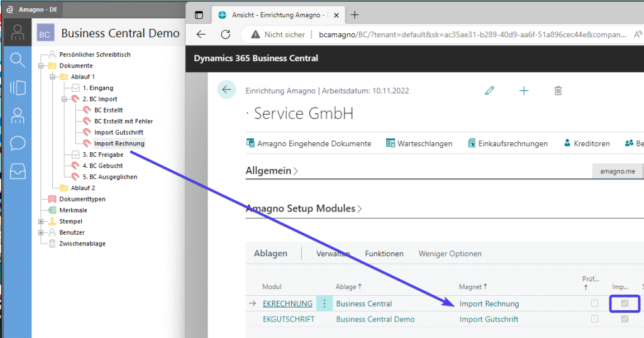Screen dimensions: 644x338
Task: Go back with the round arrow button
Action: pyautogui.click(x=226, y=89)
